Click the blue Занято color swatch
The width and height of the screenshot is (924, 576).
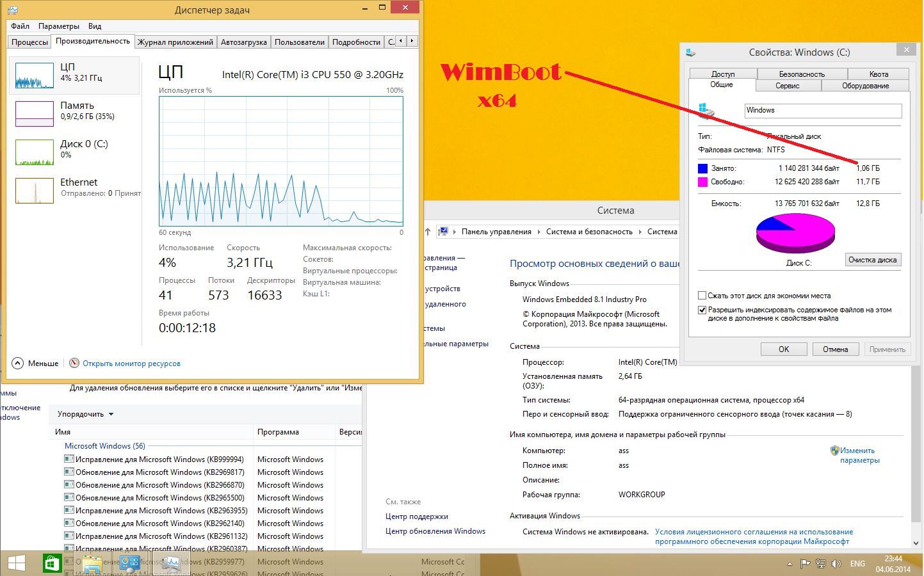tap(702, 168)
